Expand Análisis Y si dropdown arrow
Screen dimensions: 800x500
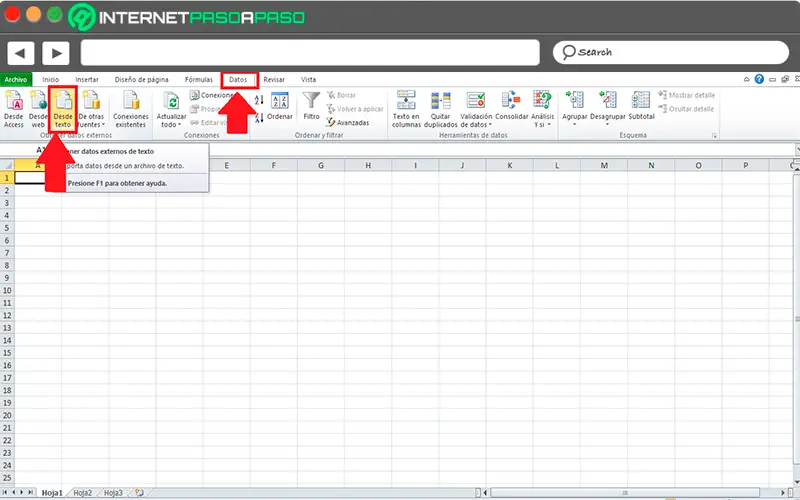[549, 125]
